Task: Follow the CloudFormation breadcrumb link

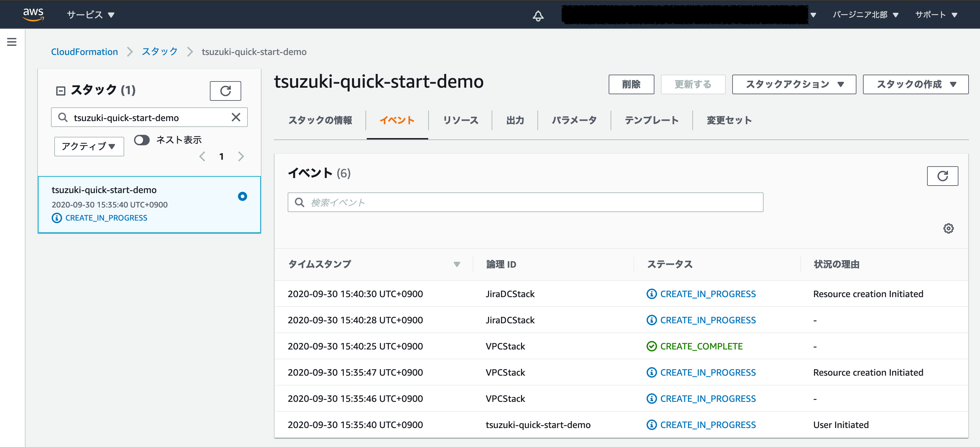Action: tap(84, 52)
